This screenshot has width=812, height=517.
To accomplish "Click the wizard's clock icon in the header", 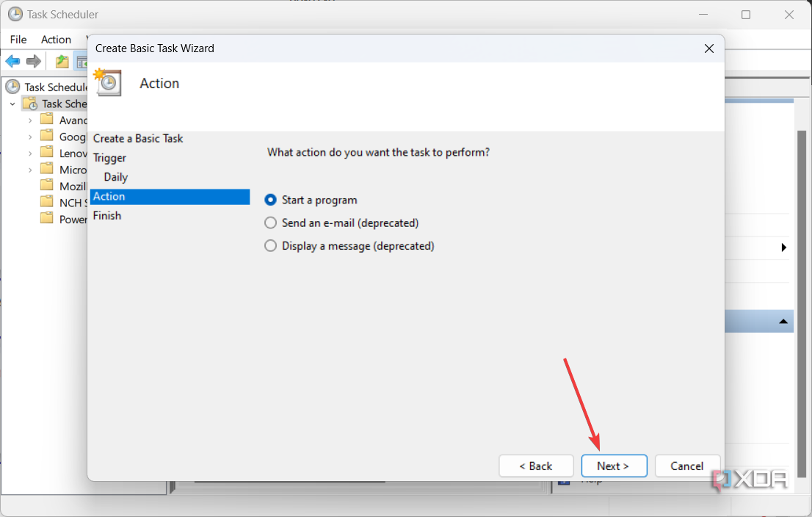I will pyautogui.click(x=107, y=83).
